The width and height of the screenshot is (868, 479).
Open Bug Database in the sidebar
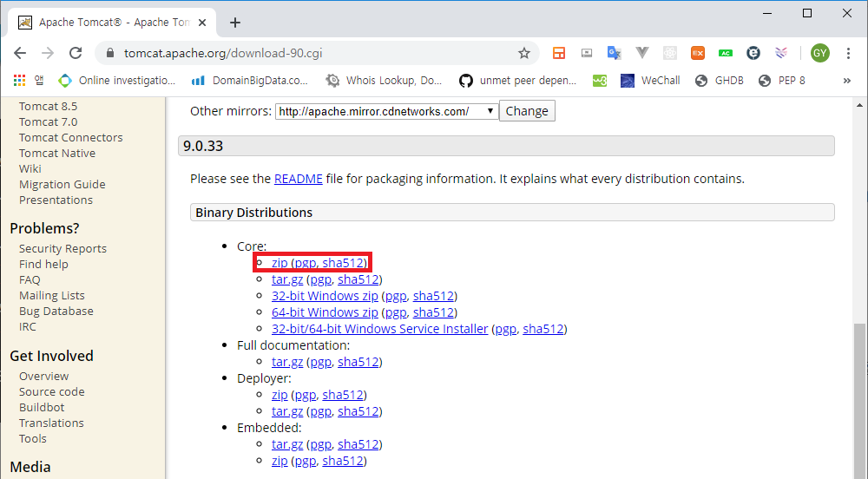pyautogui.click(x=56, y=311)
